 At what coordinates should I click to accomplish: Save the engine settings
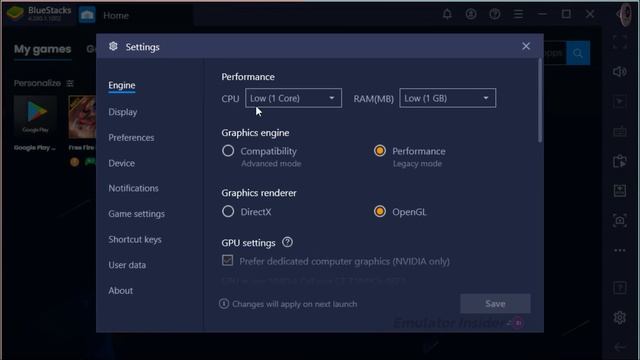point(495,304)
